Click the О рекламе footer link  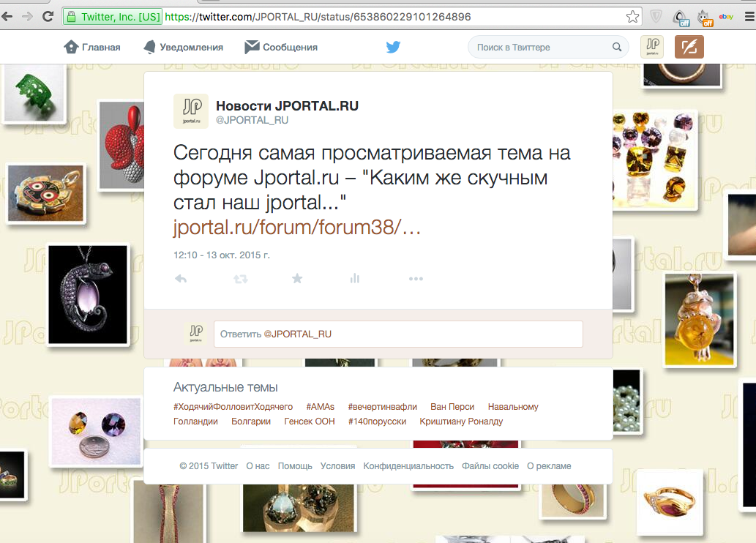pyautogui.click(x=549, y=466)
